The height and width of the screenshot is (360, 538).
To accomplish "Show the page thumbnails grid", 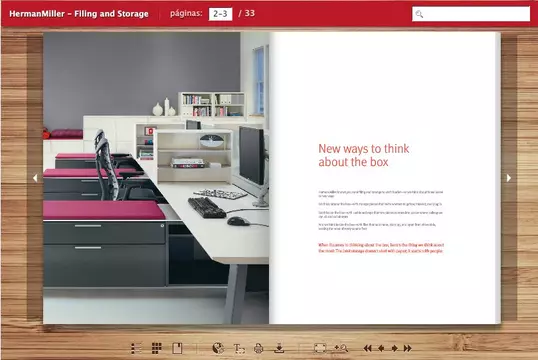I will [x=156, y=348].
